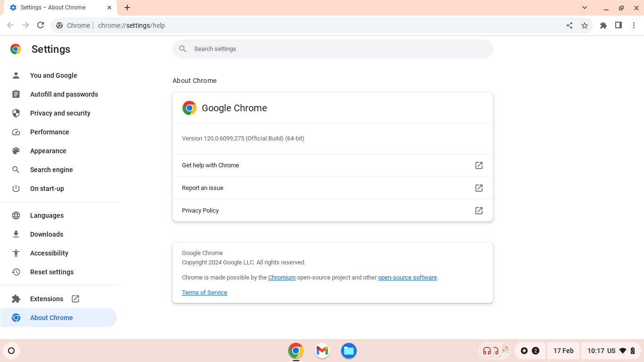This screenshot has width=644, height=362.
Task: Bookmark this page with the star icon
Action: pos(585,25)
